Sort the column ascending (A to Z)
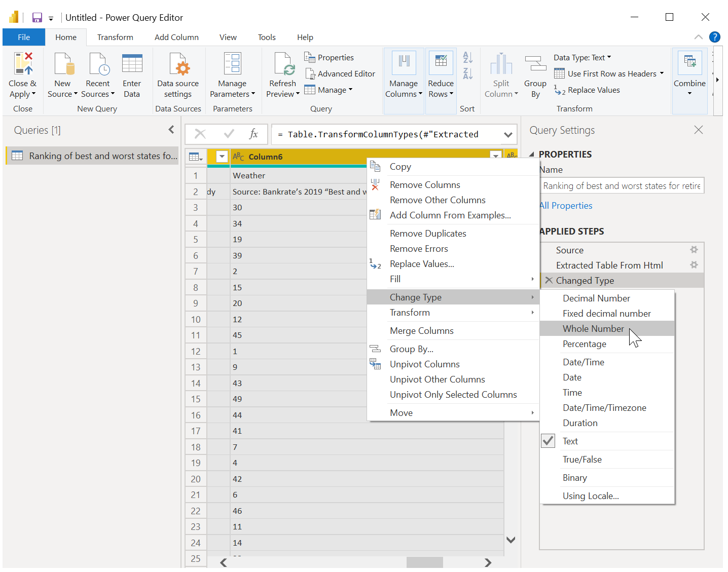 pyautogui.click(x=467, y=57)
